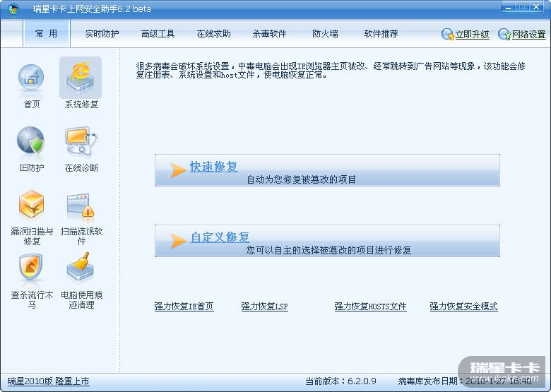This screenshot has width=551, height=392.
Task: Click the 病毒库发布日期 status text
Action: [465, 381]
